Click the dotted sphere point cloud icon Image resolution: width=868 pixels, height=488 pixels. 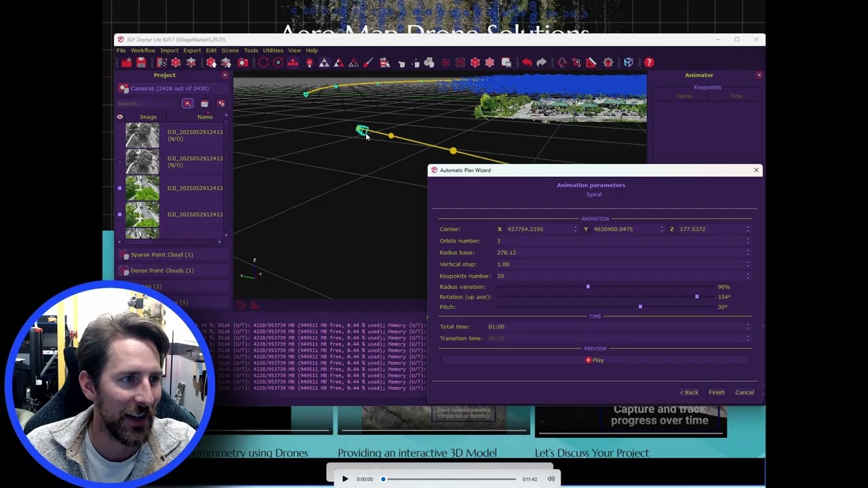point(446,62)
